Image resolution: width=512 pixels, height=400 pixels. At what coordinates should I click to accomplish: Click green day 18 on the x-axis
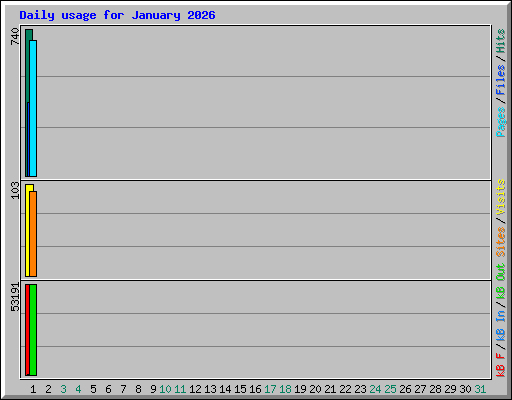point(285,389)
